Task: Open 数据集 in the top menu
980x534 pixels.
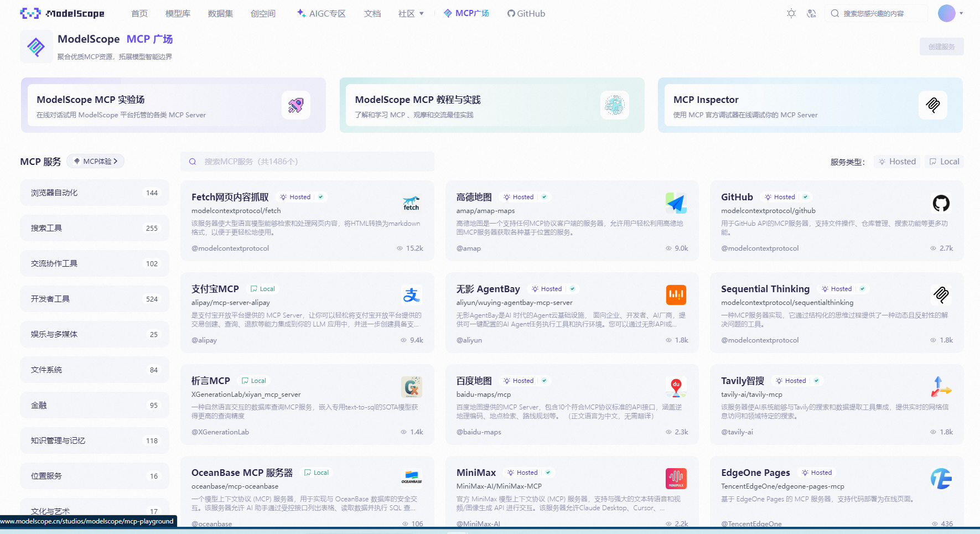Action: 220,13
